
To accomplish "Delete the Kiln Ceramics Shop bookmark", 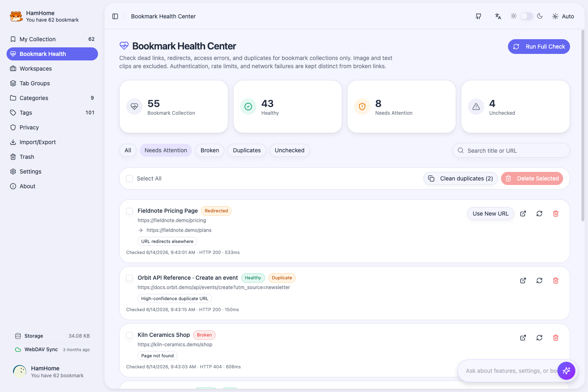I will click(x=556, y=338).
